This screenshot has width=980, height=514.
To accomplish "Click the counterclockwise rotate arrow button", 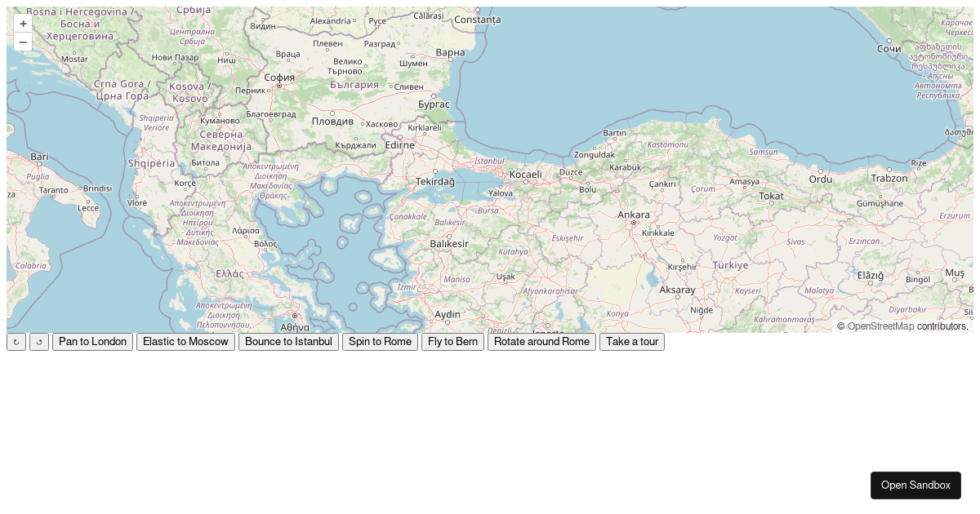I will click(39, 342).
